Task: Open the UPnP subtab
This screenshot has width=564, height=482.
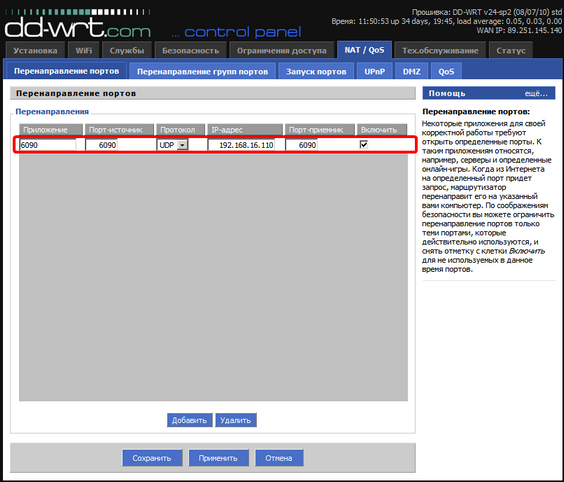Action: coord(374,71)
